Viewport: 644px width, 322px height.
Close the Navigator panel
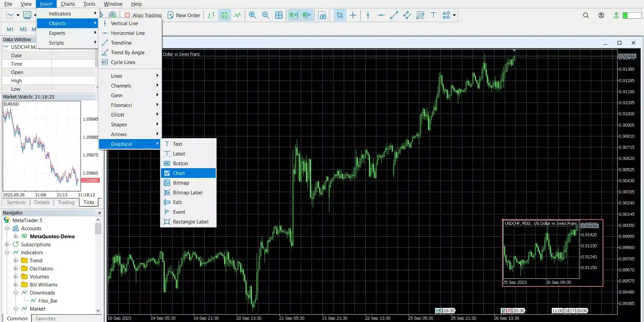[x=100, y=213]
